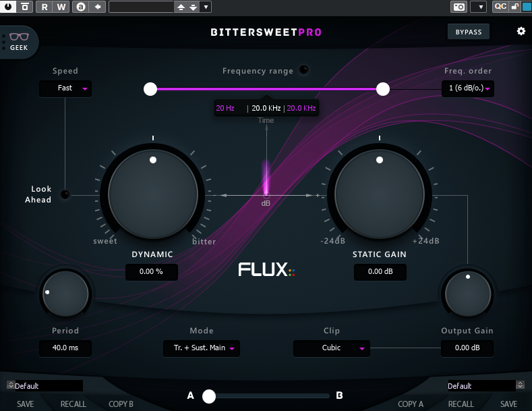
Task: Click the Period knob
Action: click(x=65, y=294)
